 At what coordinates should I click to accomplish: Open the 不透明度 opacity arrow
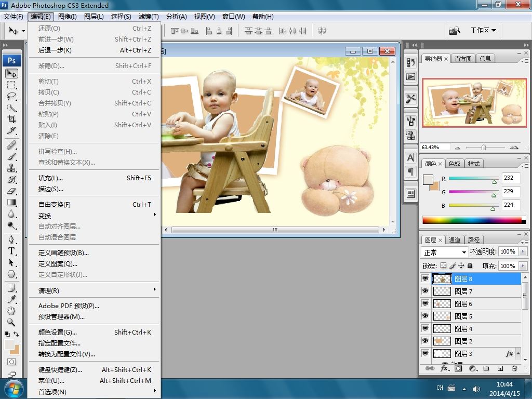point(523,251)
